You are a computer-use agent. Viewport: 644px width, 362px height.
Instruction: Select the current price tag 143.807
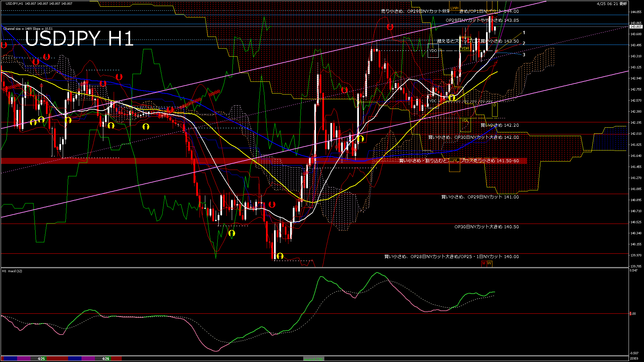coord(636,26)
